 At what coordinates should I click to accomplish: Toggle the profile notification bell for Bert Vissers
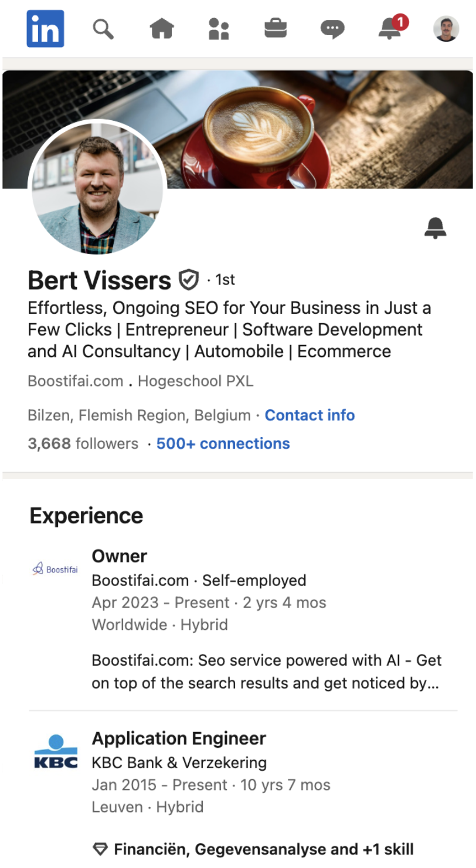tap(435, 228)
